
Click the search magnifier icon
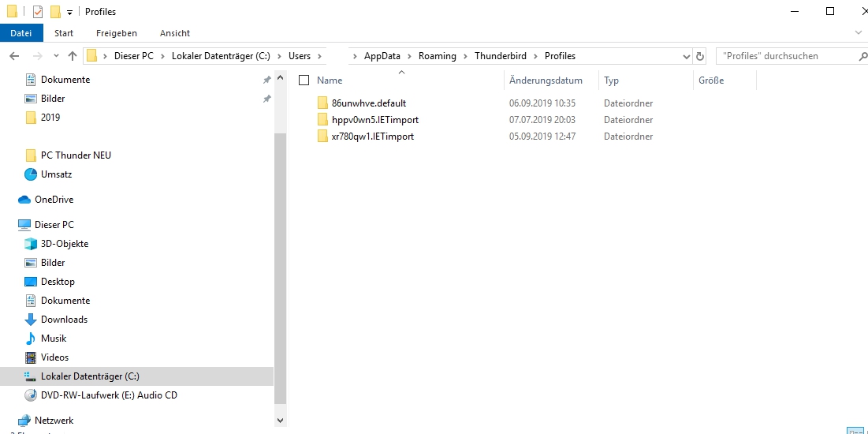point(862,56)
